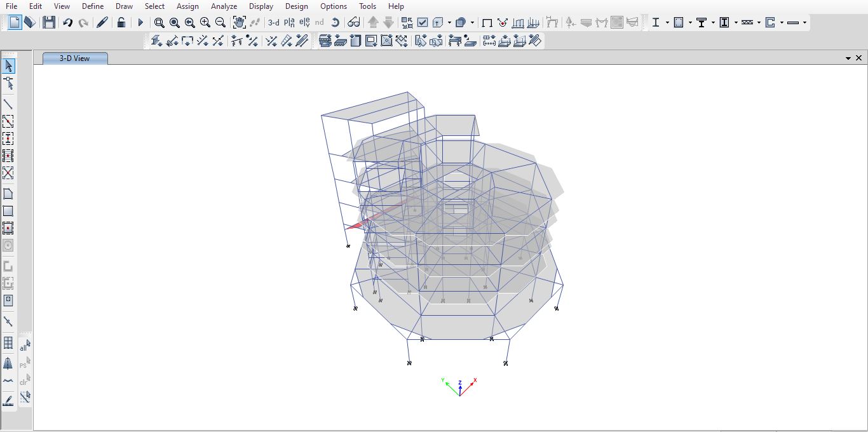Image resolution: width=868 pixels, height=432 pixels.
Task: Open composite beam design dropdown arrow
Action: pos(713,23)
